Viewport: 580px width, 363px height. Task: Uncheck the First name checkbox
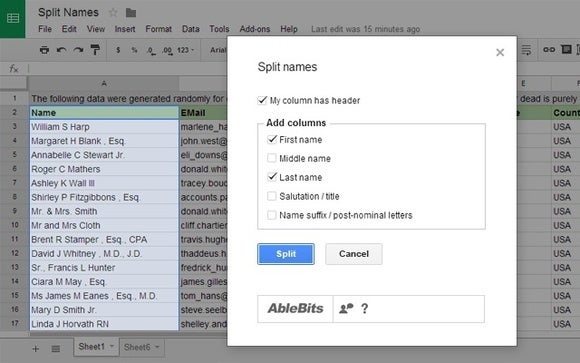tap(272, 140)
